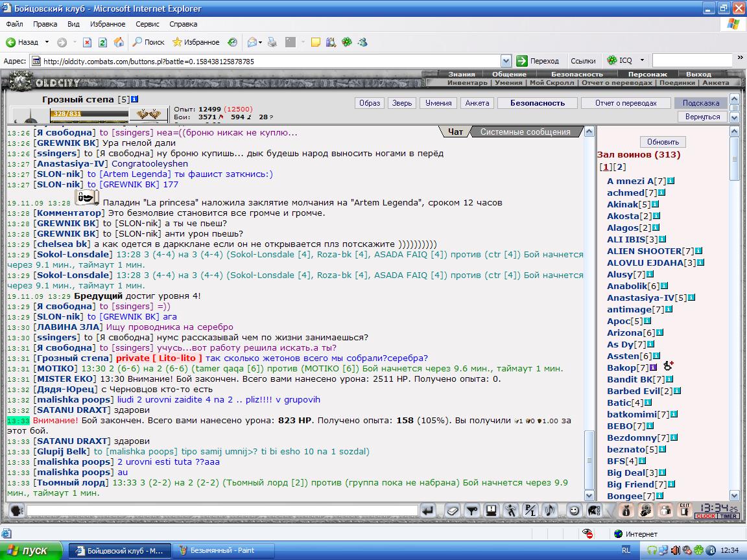Image resolution: width=747 pixels, height=560 pixels.
Task: Click the eraser clear-chat icon
Action: click(x=453, y=511)
